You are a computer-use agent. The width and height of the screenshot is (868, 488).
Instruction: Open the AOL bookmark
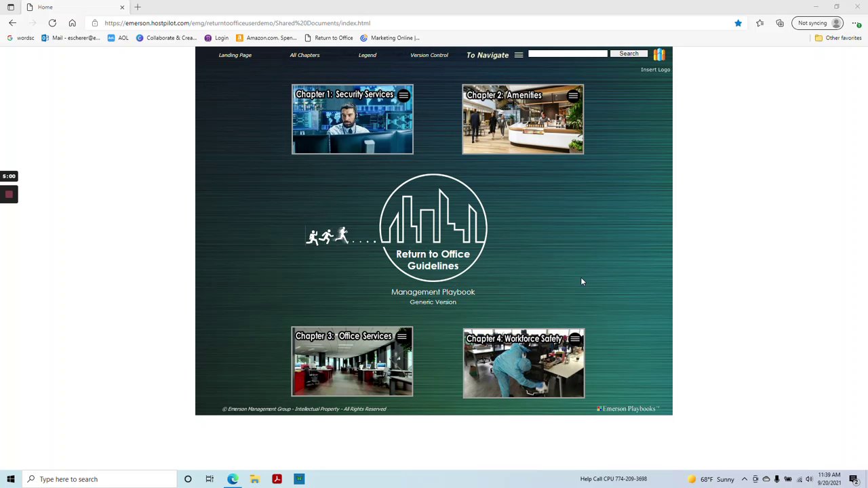coord(118,38)
